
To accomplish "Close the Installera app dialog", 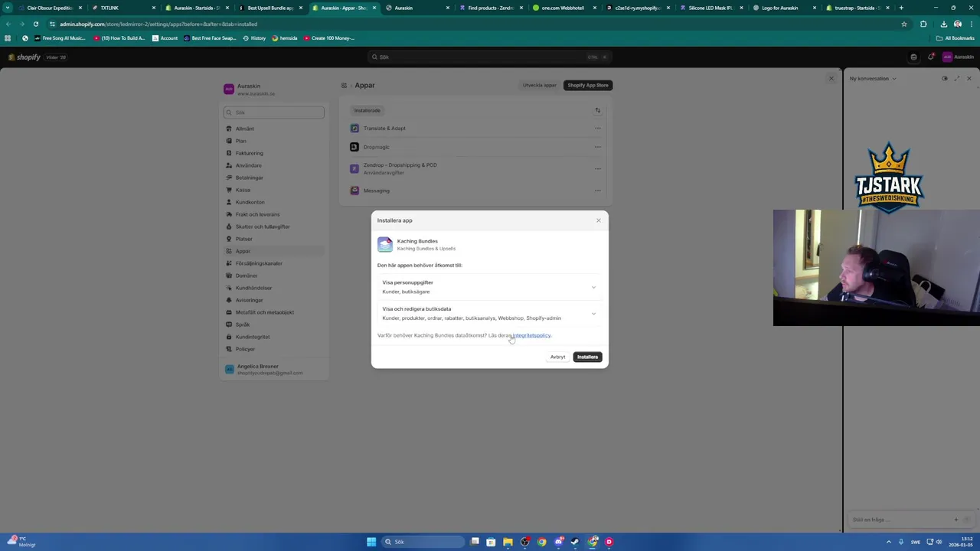I will 599,220.
